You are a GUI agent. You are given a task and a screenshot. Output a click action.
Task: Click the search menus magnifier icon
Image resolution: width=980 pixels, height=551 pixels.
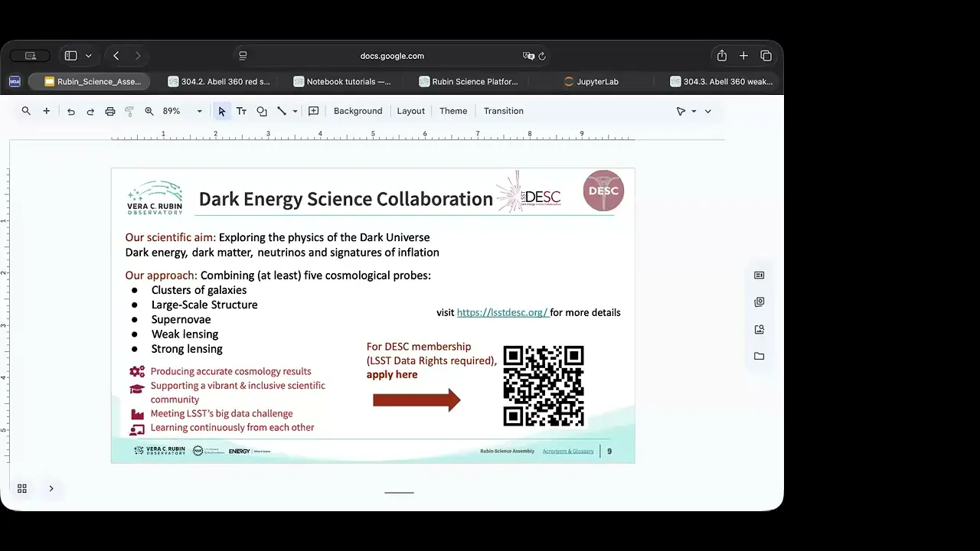(x=26, y=111)
